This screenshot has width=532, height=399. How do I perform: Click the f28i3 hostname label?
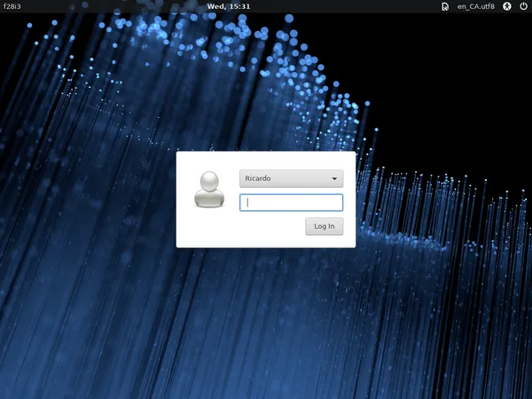[12, 6]
